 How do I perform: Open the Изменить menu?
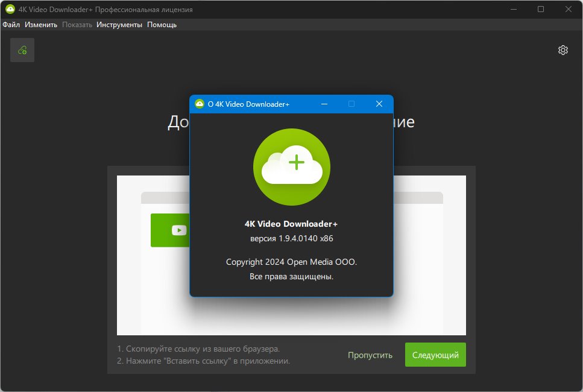[x=41, y=25]
